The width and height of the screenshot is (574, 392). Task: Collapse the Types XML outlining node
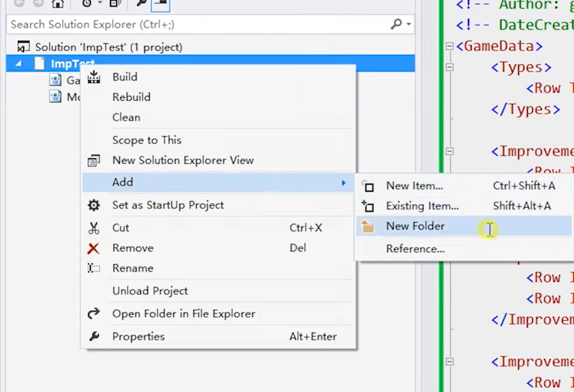point(449,67)
